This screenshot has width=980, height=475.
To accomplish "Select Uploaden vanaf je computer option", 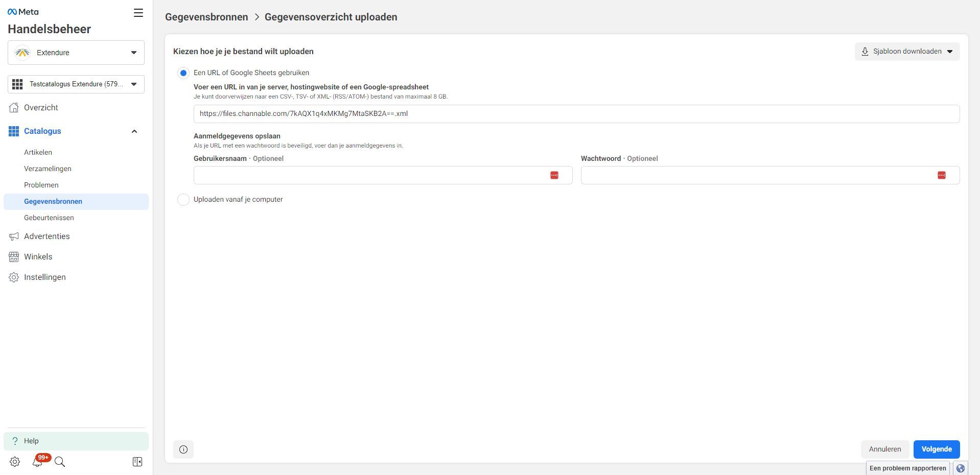I will point(183,200).
